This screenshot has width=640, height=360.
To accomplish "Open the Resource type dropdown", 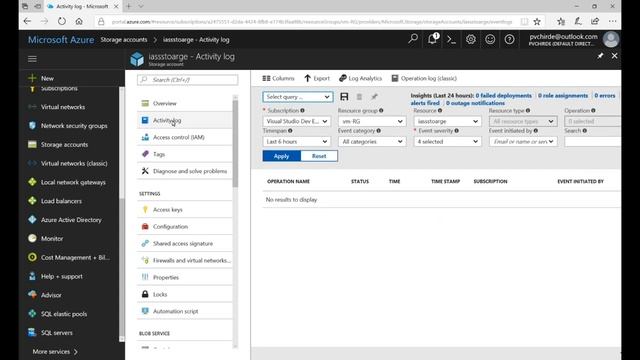I will coord(523,121).
